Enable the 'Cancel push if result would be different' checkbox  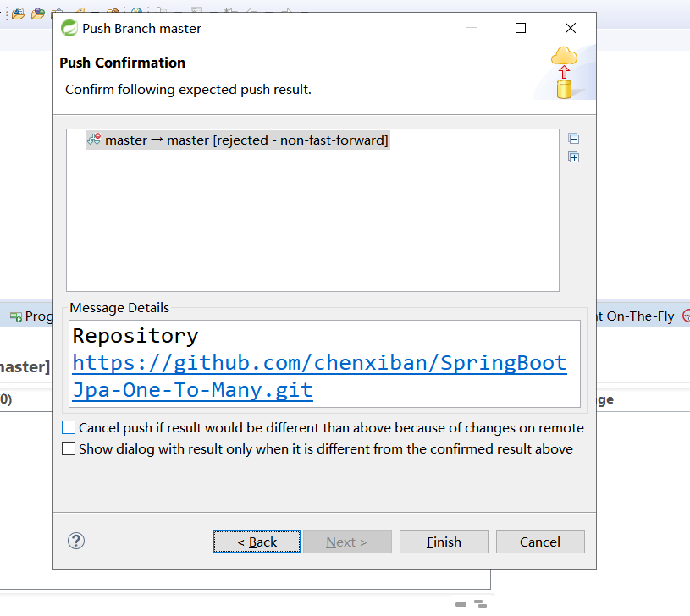(69, 427)
